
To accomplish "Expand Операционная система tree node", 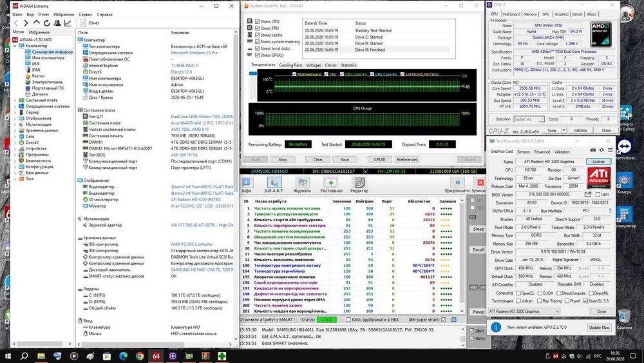I will pos(15,106).
